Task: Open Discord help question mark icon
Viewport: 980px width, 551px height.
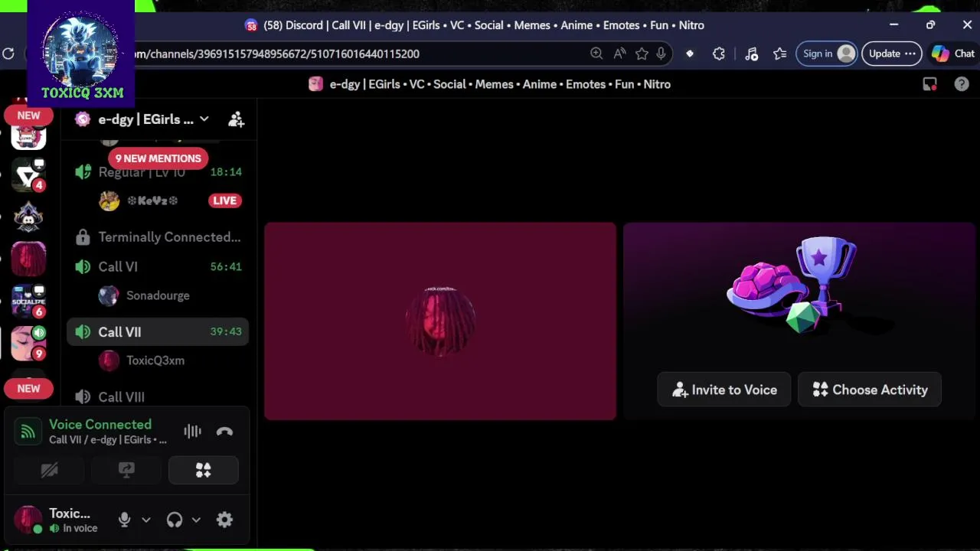Action: click(x=962, y=84)
